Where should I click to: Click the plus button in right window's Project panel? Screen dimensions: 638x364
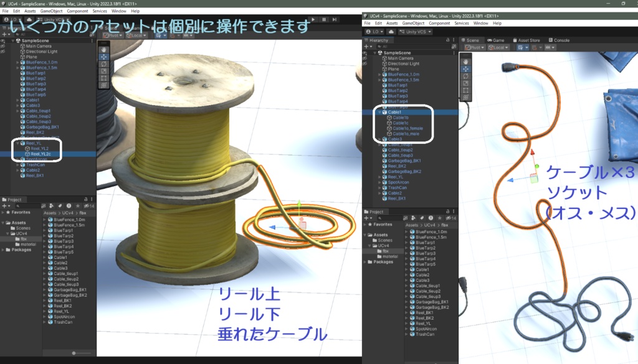(x=368, y=218)
